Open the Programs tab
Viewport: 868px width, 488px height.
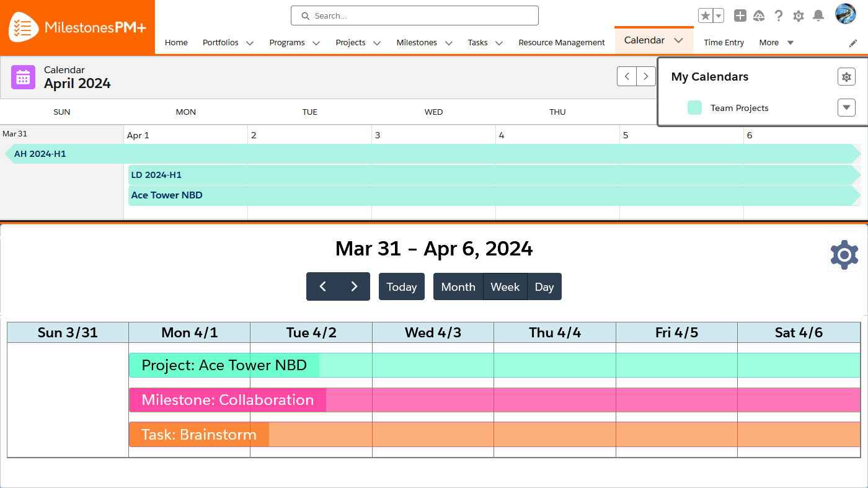pos(287,42)
